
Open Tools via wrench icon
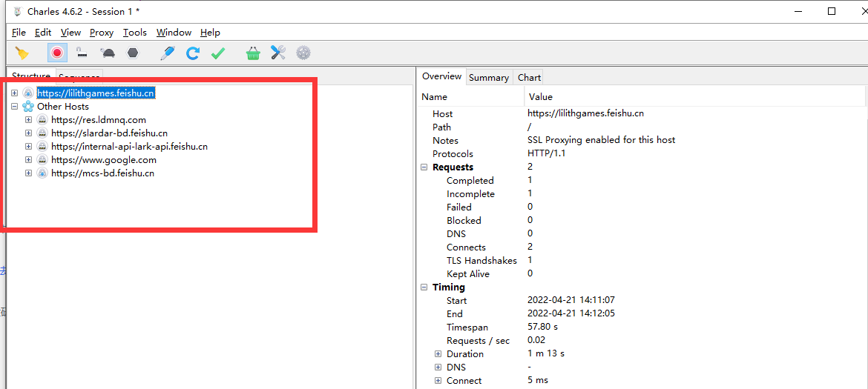pyautogui.click(x=278, y=53)
